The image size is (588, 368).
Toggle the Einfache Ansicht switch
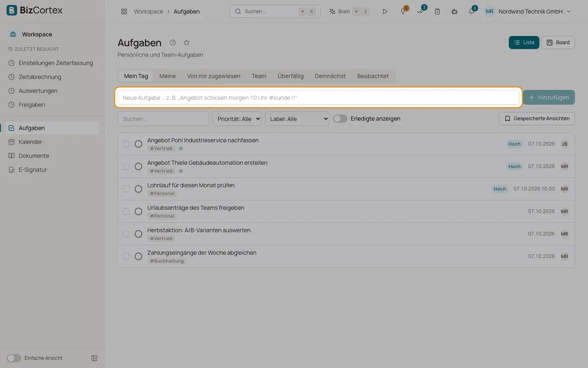pos(14,358)
